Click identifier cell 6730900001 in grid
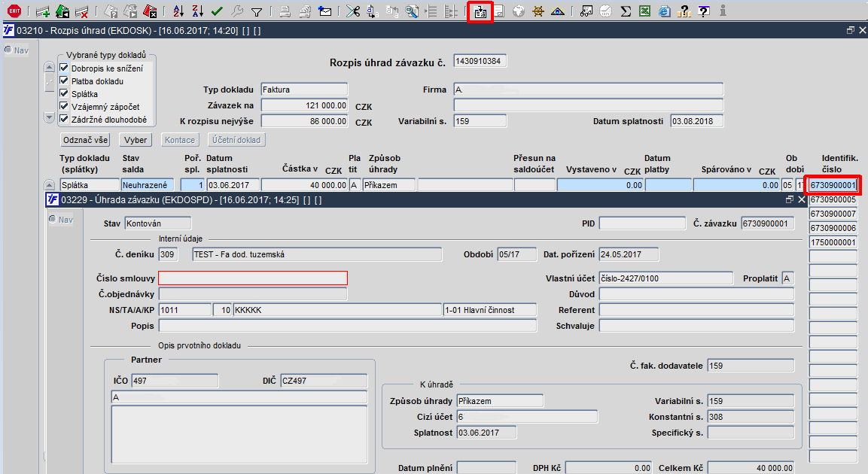Viewport: 868px width, 474px height. click(x=833, y=185)
